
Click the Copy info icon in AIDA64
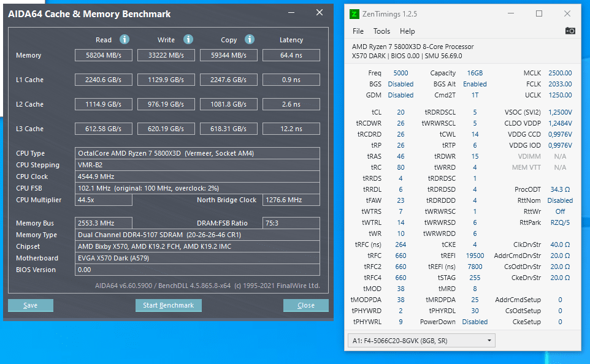[x=250, y=39]
